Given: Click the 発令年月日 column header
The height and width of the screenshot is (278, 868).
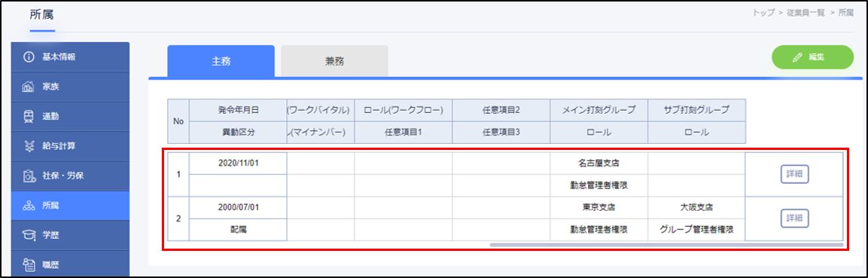Looking at the screenshot, I should pyautogui.click(x=238, y=110).
